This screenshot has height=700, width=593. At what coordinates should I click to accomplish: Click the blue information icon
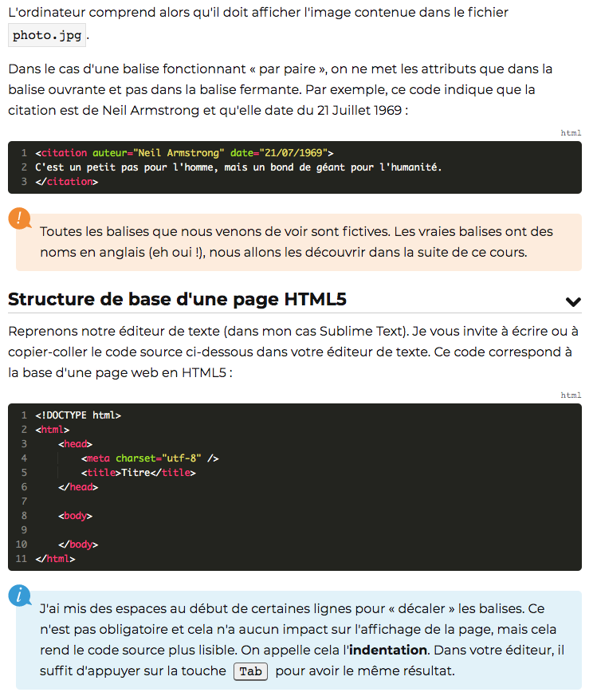click(x=20, y=596)
